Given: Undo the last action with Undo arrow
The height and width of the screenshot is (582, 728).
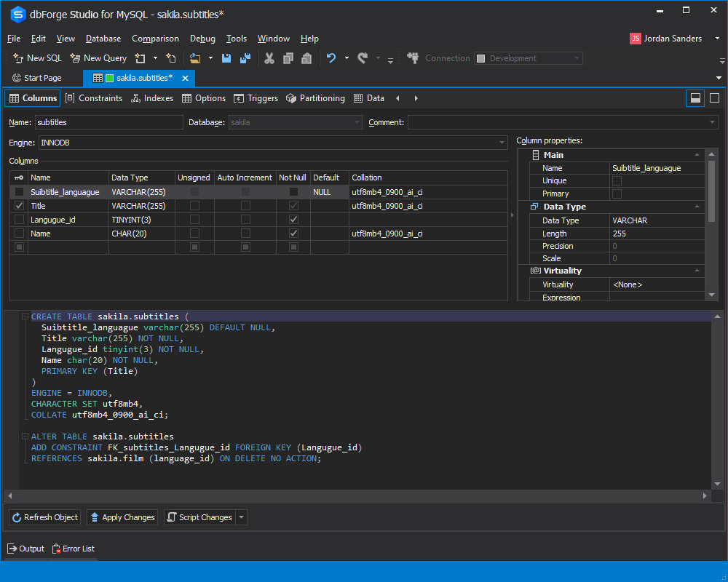Looking at the screenshot, I should click(331, 58).
